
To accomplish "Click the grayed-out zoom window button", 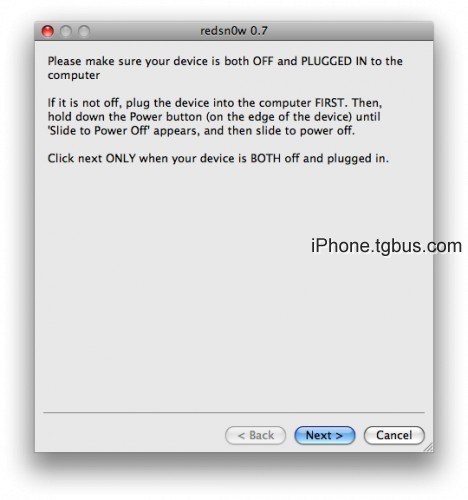I will 84,31.
